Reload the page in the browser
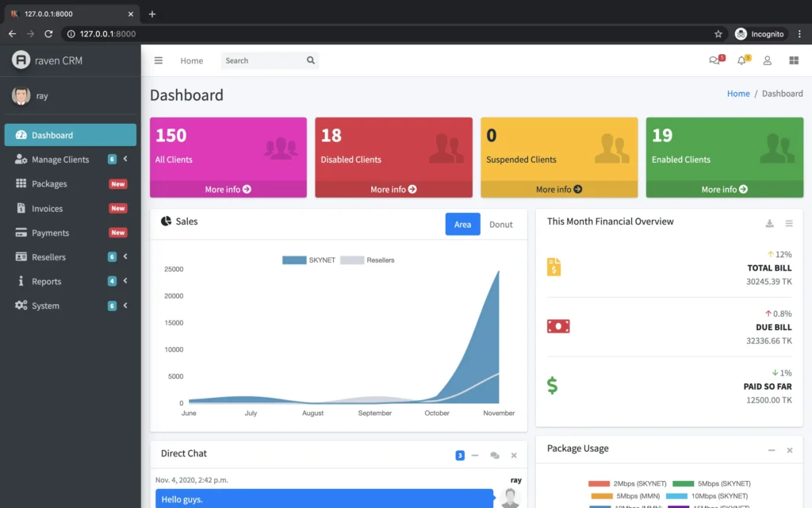Viewport: 812px width, 508px height. tap(48, 33)
